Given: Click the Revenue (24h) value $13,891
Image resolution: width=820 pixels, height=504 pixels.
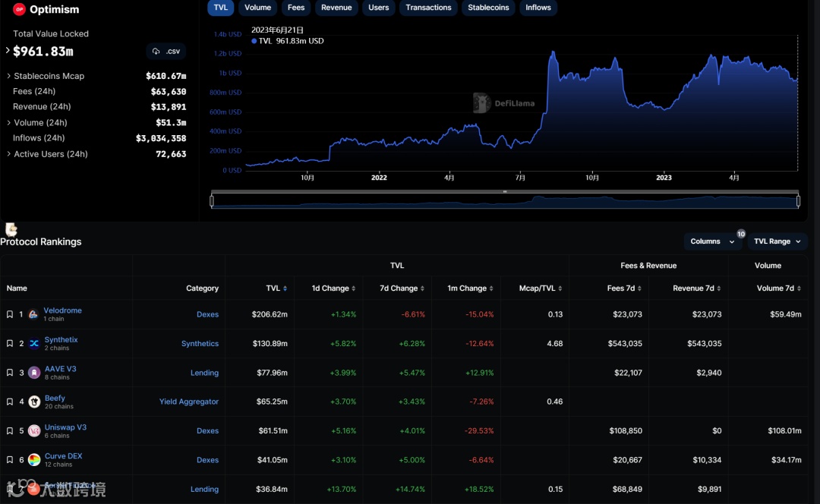Looking at the screenshot, I should [169, 107].
